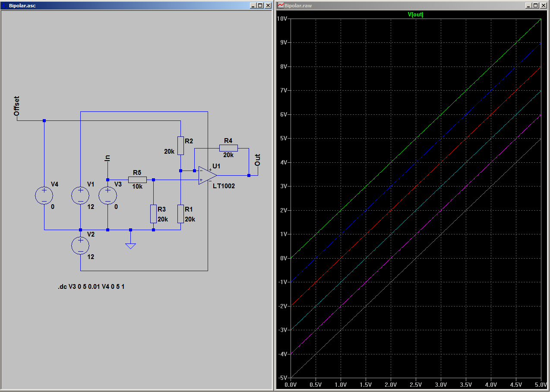This screenshot has height=392, width=550.
Task: Maximize the Bipolar.raw plot window
Action: [x=536, y=6]
